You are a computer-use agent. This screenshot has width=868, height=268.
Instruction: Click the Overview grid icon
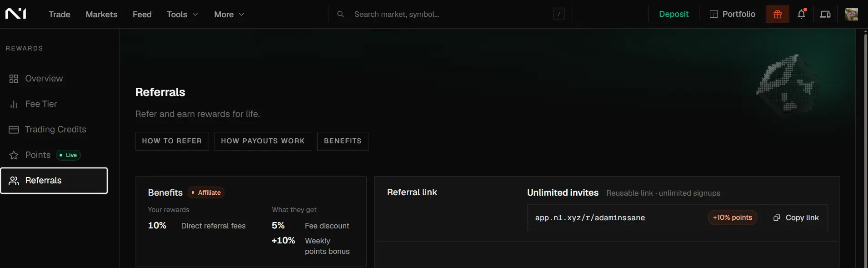click(14, 79)
